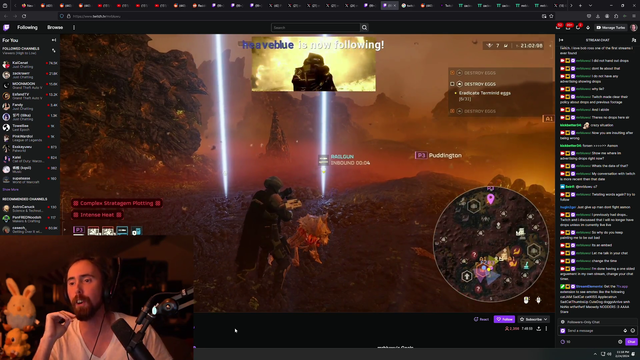
Task: Open Windows notification center icon
Action: [634, 354]
